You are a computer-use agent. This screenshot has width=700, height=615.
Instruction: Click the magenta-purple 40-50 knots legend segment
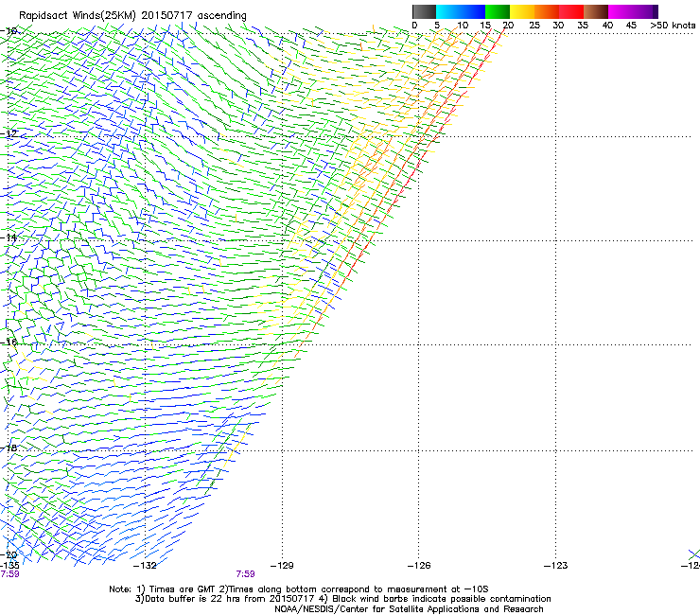pyautogui.click(x=633, y=11)
